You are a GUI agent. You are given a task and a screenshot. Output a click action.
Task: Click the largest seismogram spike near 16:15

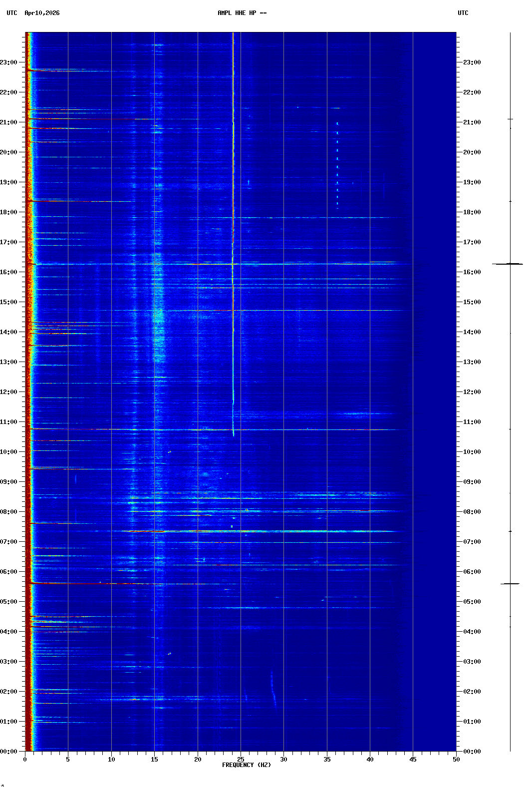508,264
